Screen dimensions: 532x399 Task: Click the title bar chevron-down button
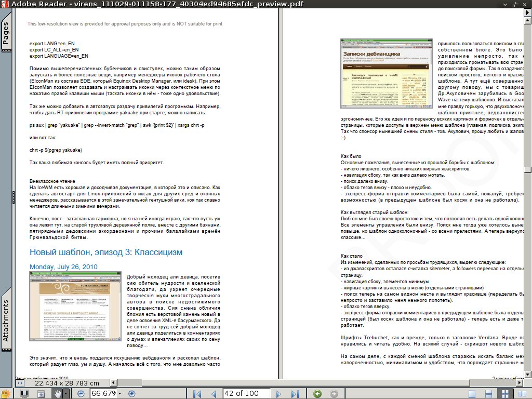pyautogui.click(x=505, y=4)
